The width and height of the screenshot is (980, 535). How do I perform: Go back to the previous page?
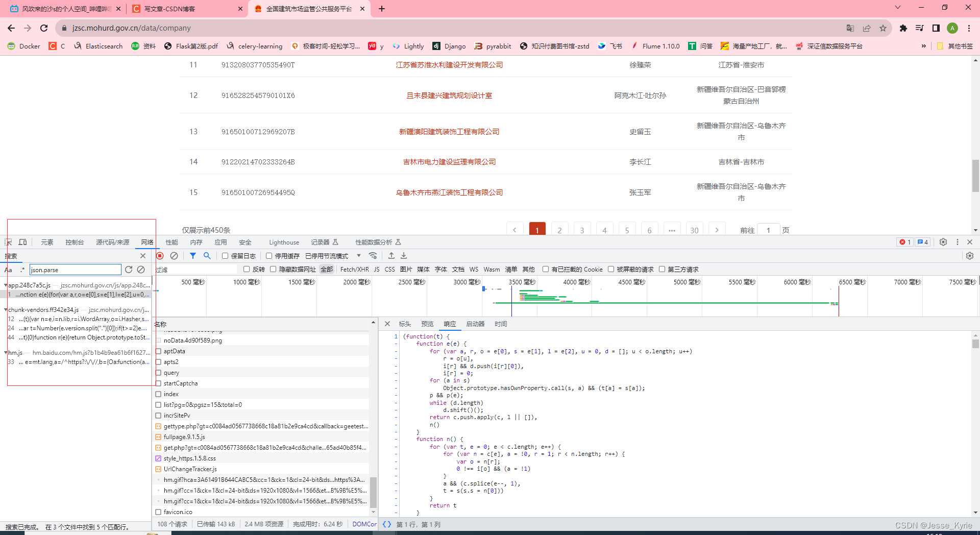coord(11,28)
